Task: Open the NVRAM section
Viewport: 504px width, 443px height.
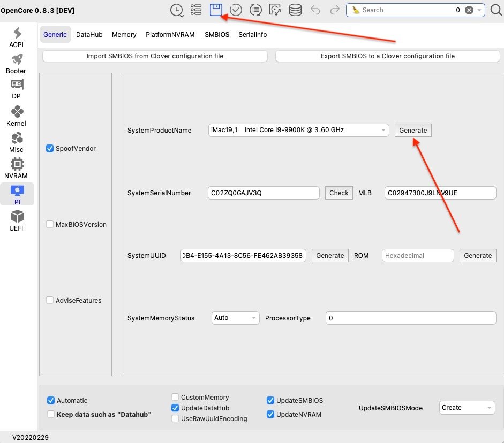Action: click(x=17, y=168)
